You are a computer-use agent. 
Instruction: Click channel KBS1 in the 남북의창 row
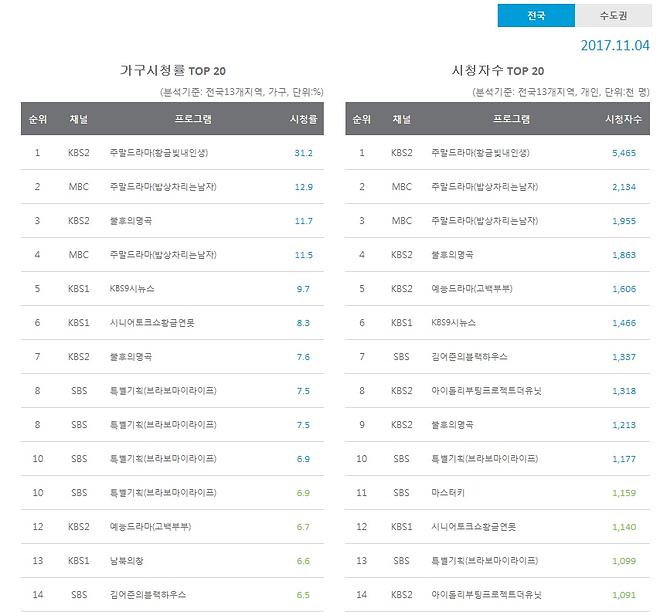click(x=79, y=561)
